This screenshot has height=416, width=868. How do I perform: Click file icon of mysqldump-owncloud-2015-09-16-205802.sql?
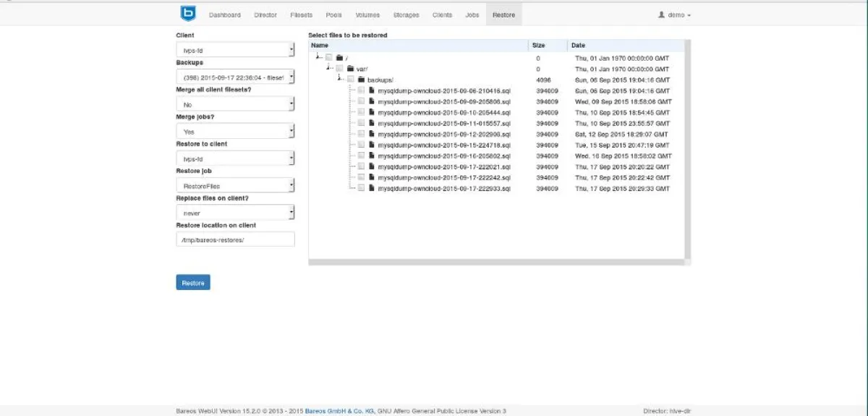[372, 156]
